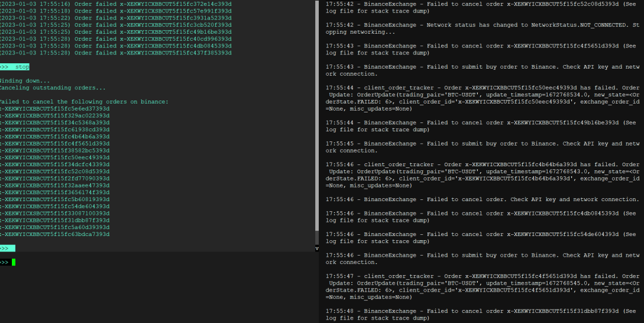644x323 pixels.
Task: Select 17:55:46 client_order_tracker log for order fc4b64b6a393d
Action: (483, 175)
